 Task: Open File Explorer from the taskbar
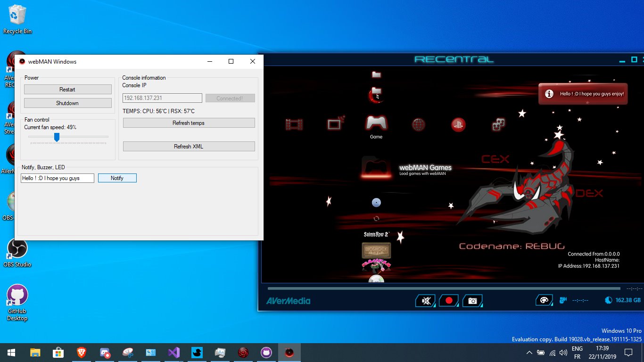pyautogui.click(x=35, y=353)
